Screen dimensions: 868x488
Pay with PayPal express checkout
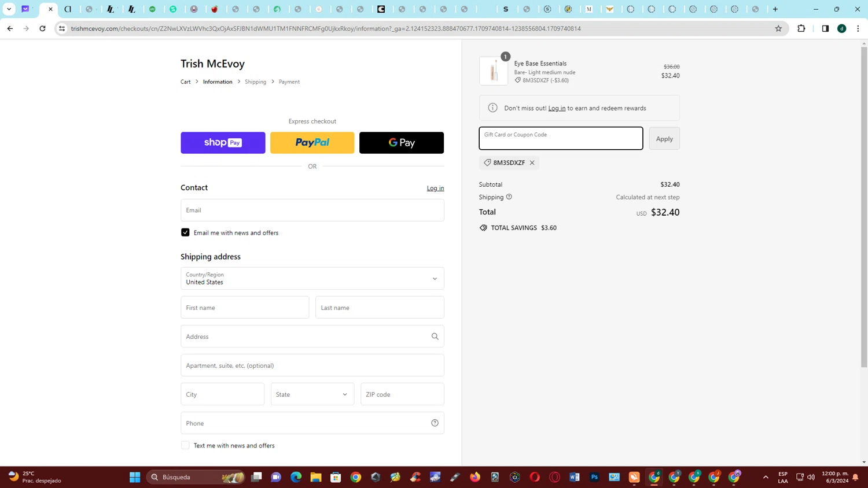point(312,143)
